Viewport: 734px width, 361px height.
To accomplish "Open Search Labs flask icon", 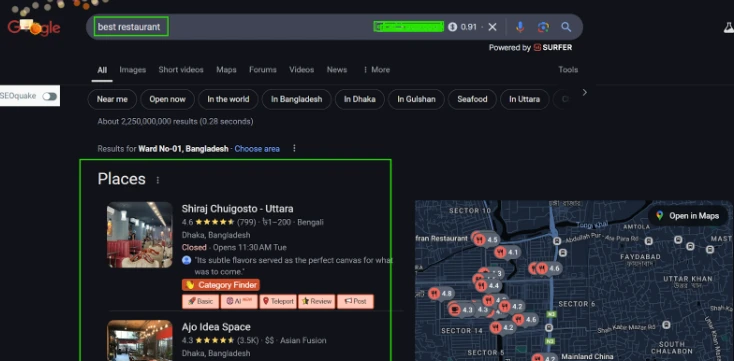I will point(728,27).
